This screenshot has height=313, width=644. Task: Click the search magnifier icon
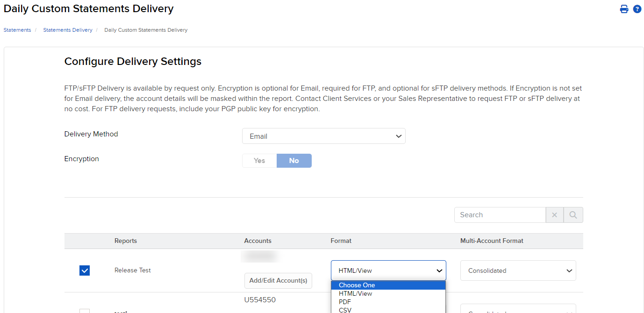[x=573, y=214]
